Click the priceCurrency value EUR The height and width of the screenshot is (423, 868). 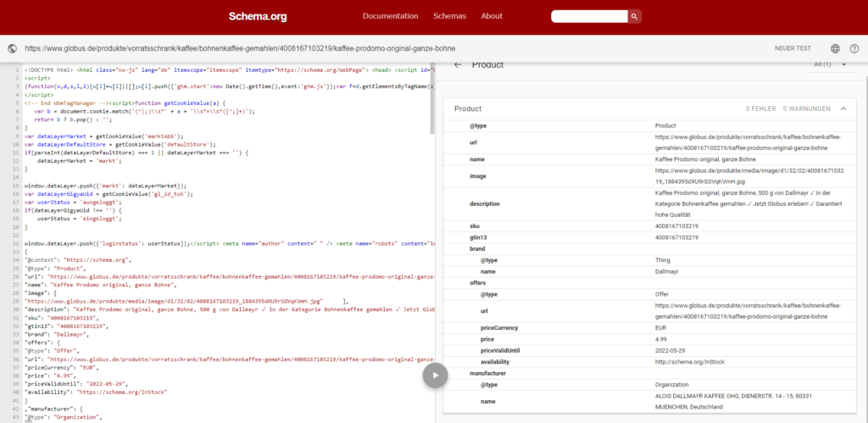(x=661, y=328)
